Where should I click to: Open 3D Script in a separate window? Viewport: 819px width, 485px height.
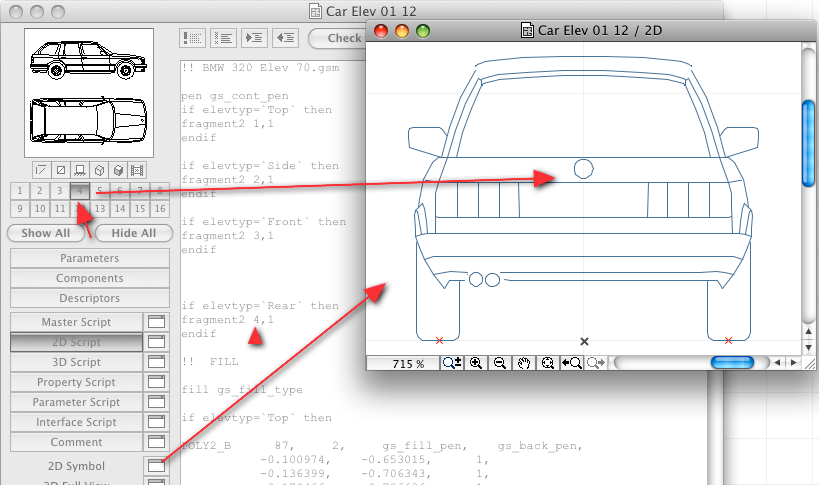(x=156, y=362)
